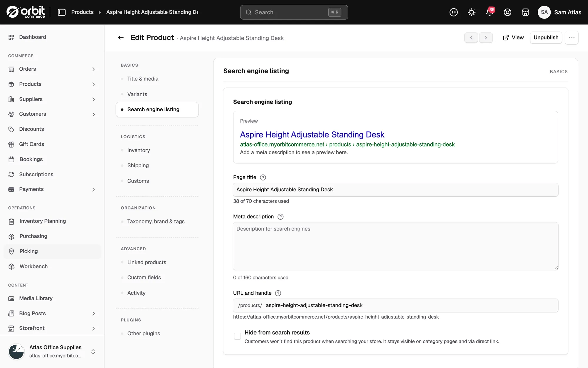This screenshot has height=368, width=588.
Task: Open Discounts tag icon in sidebar
Action: [x=11, y=129]
